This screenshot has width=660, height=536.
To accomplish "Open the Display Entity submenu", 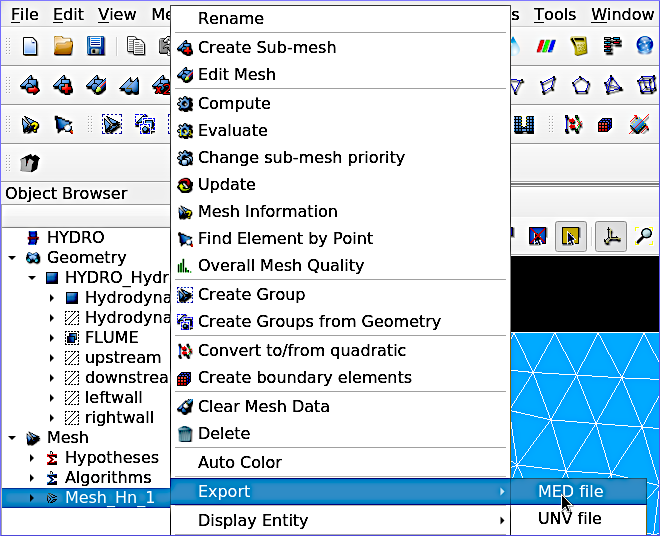I will click(341, 520).
